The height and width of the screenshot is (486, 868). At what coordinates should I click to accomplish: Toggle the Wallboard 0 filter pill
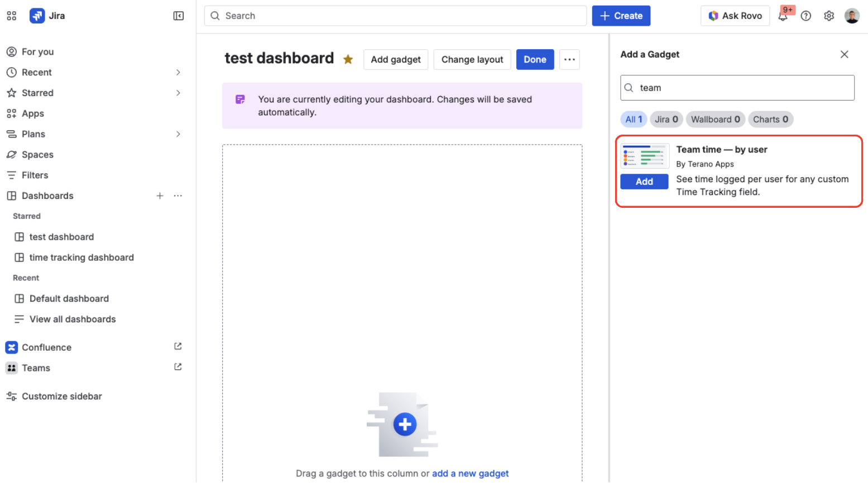click(715, 119)
